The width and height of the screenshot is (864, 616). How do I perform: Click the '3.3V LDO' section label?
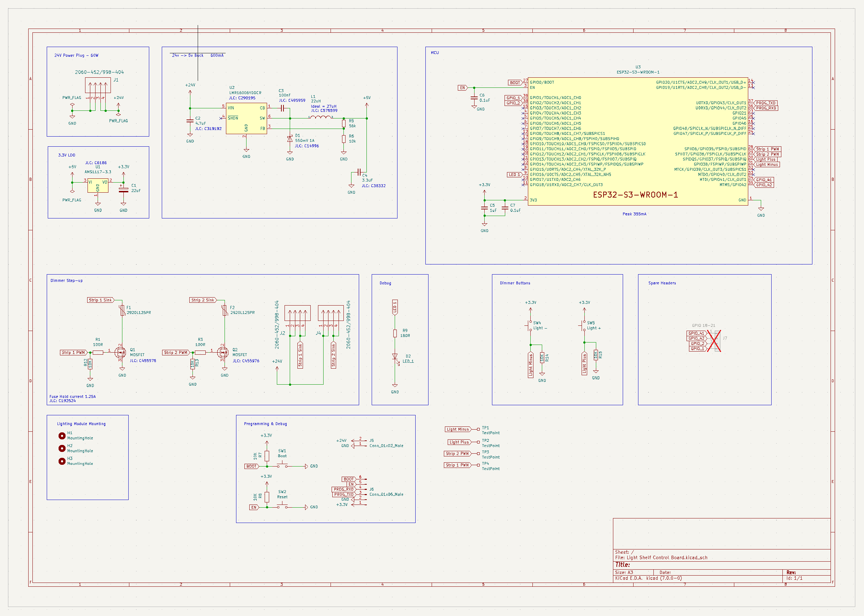pos(67,155)
